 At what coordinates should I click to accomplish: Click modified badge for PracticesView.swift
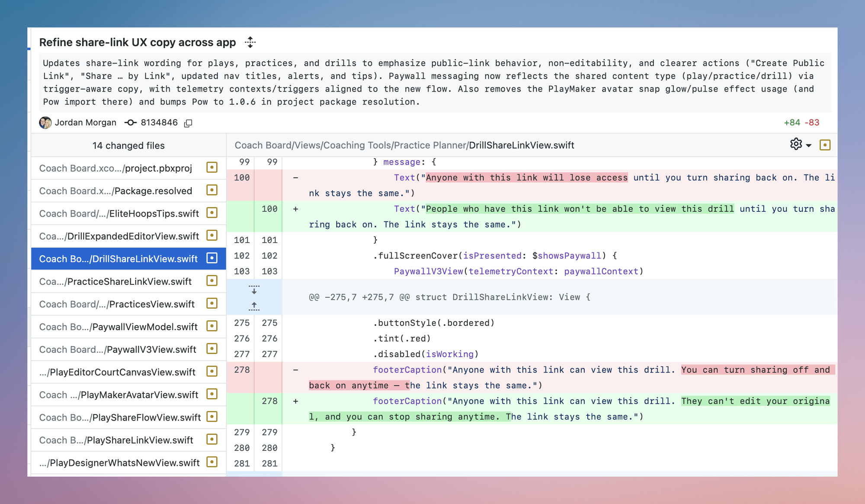click(212, 303)
